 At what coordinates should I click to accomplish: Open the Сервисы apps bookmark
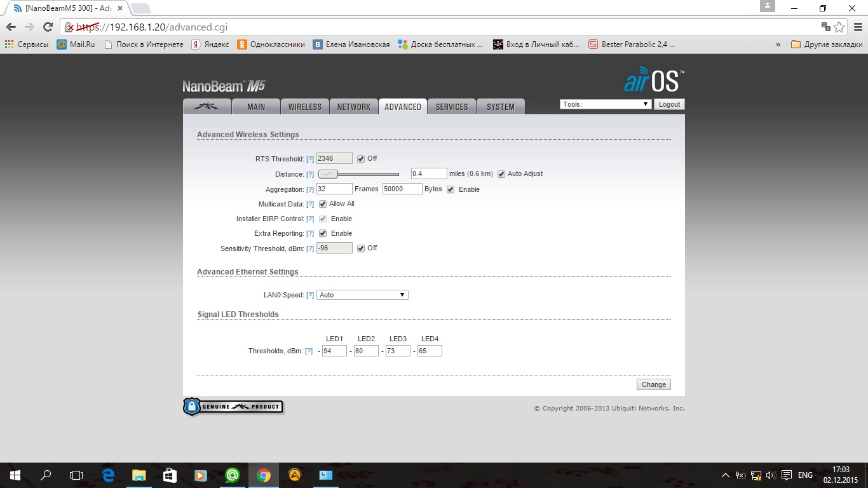27,44
